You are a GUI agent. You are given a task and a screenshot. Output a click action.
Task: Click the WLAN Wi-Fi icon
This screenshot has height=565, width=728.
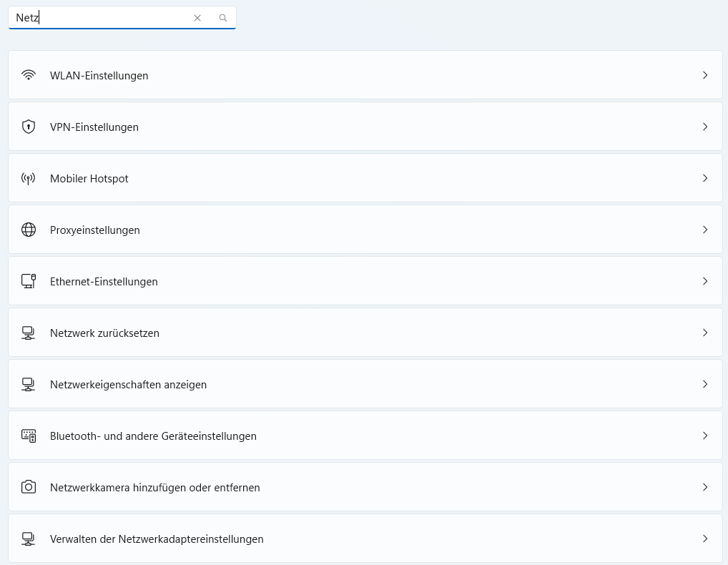pos(29,75)
